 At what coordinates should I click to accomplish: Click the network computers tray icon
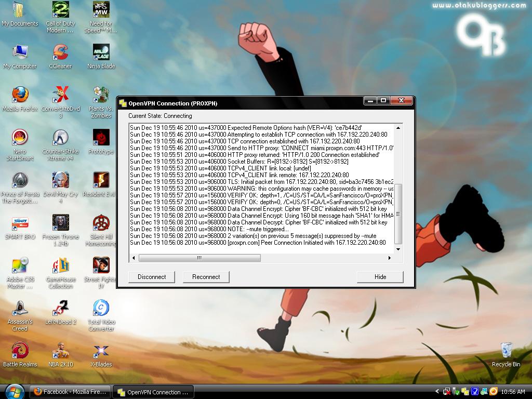click(x=484, y=392)
